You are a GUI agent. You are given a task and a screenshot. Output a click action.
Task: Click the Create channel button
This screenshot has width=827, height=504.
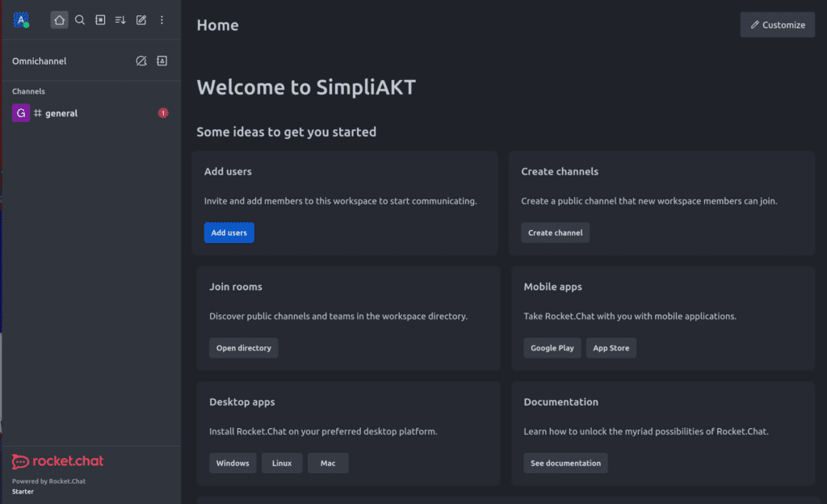(x=555, y=233)
